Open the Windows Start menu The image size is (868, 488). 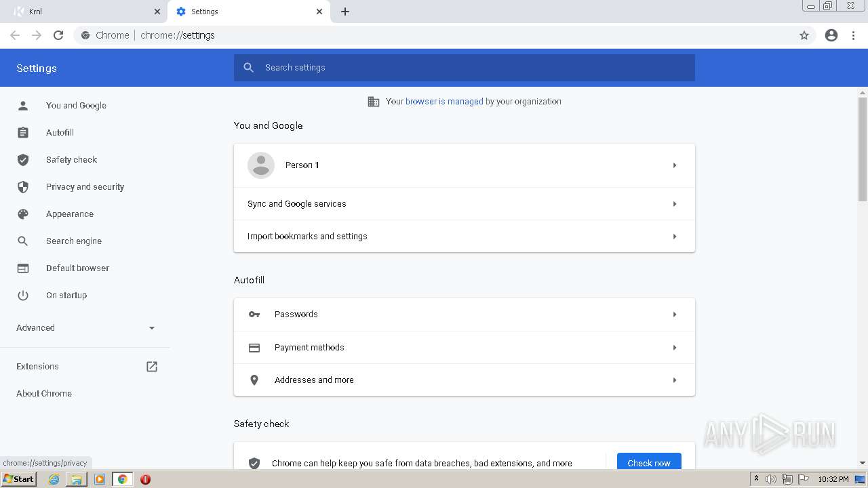(19, 479)
